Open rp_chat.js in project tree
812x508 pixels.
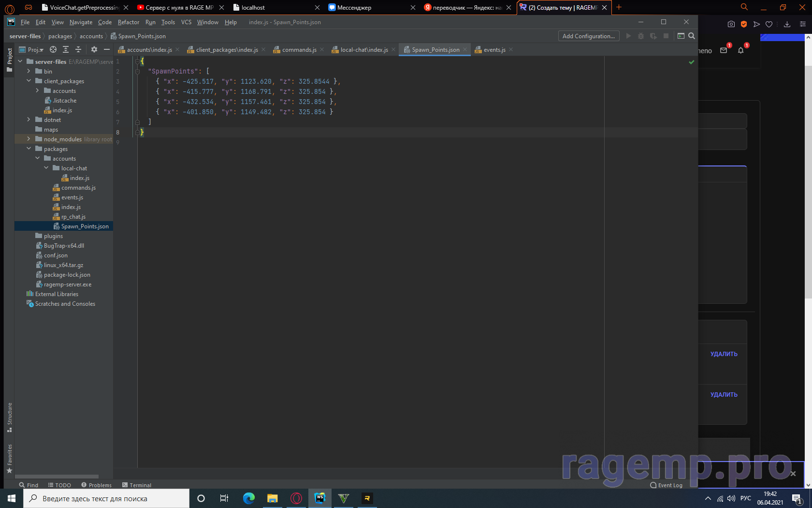tap(73, 216)
